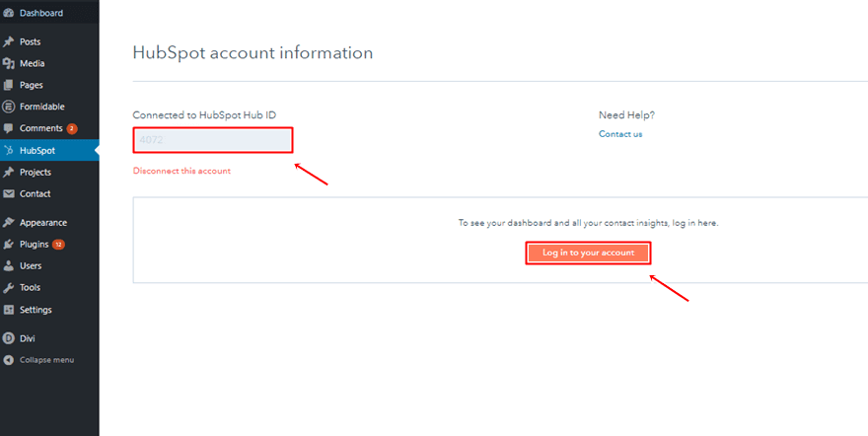Click the Formidable forms icon
Screen dimensions: 868x436
coord(8,107)
